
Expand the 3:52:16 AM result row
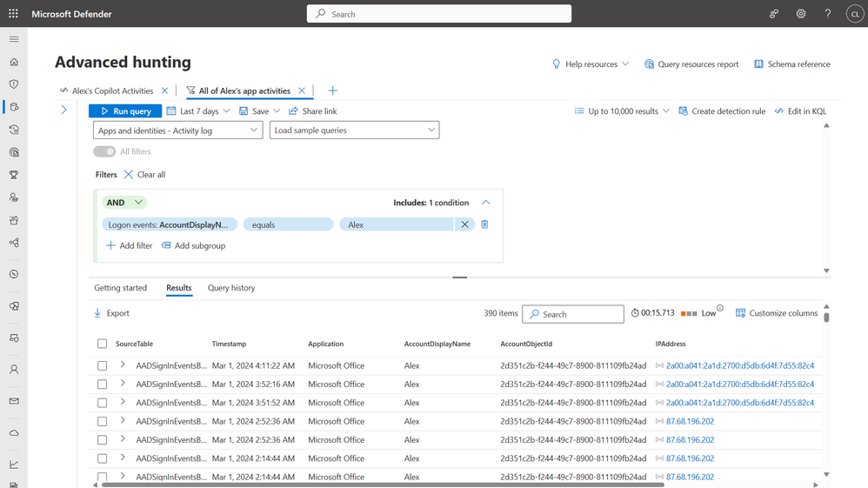point(123,384)
